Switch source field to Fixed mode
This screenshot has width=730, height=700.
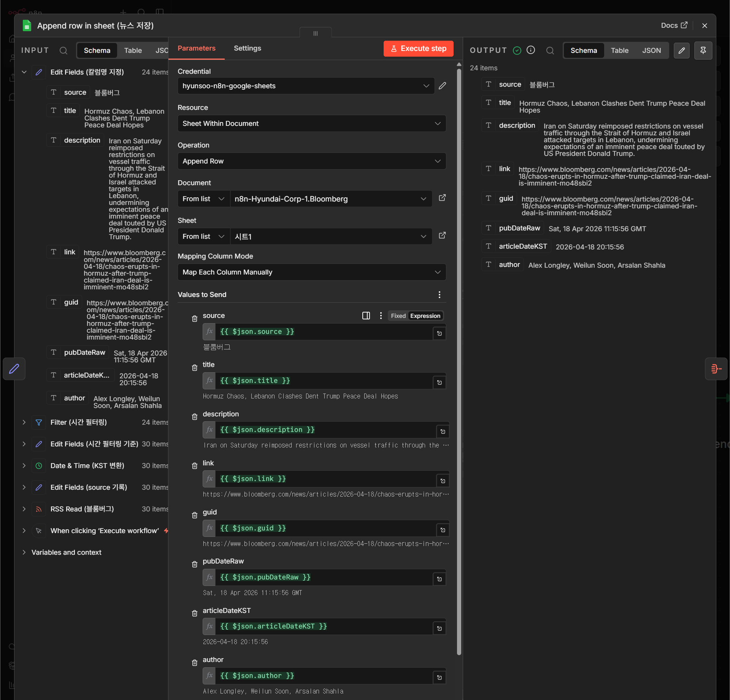pos(398,316)
